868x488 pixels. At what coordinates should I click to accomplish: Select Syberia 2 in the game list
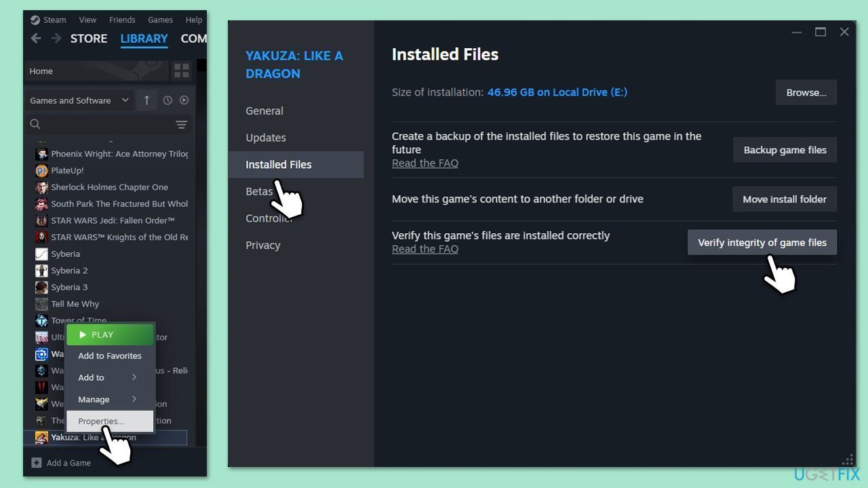69,270
